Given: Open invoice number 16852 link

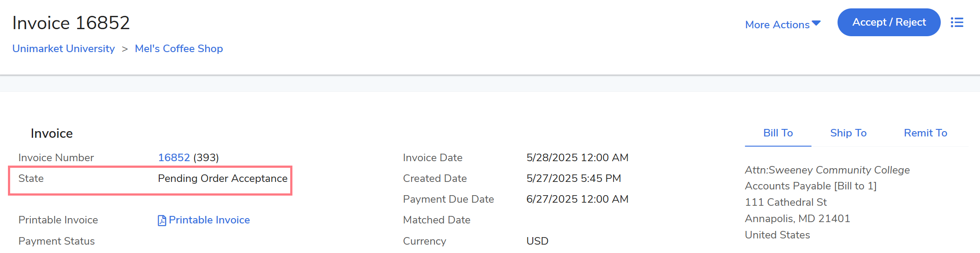Looking at the screenshot, I should (x=174, y=158).
